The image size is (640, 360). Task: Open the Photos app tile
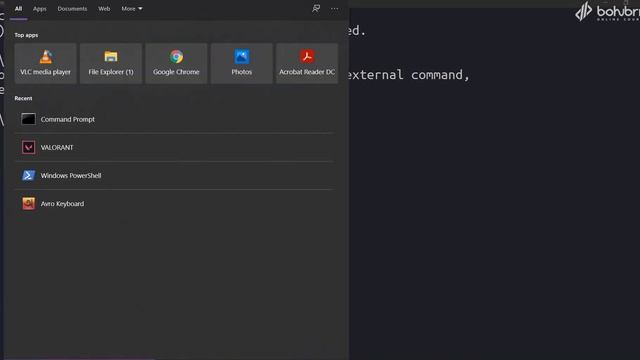point(242,63)
